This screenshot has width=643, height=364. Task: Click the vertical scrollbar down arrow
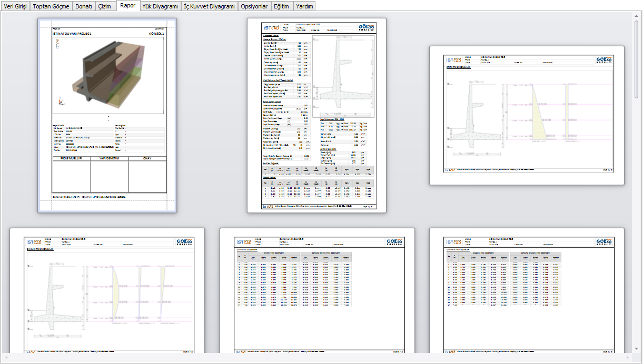tap(636, 349)
